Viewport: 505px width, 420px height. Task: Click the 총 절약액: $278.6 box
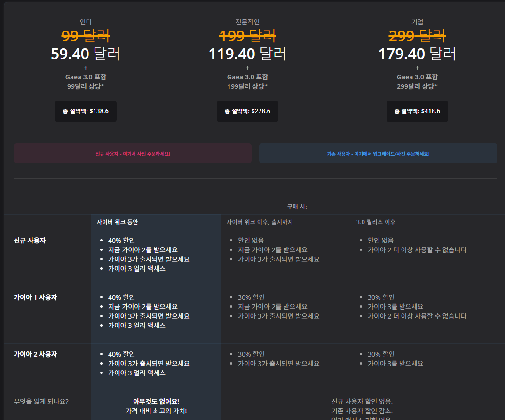(x=247, y=111)
